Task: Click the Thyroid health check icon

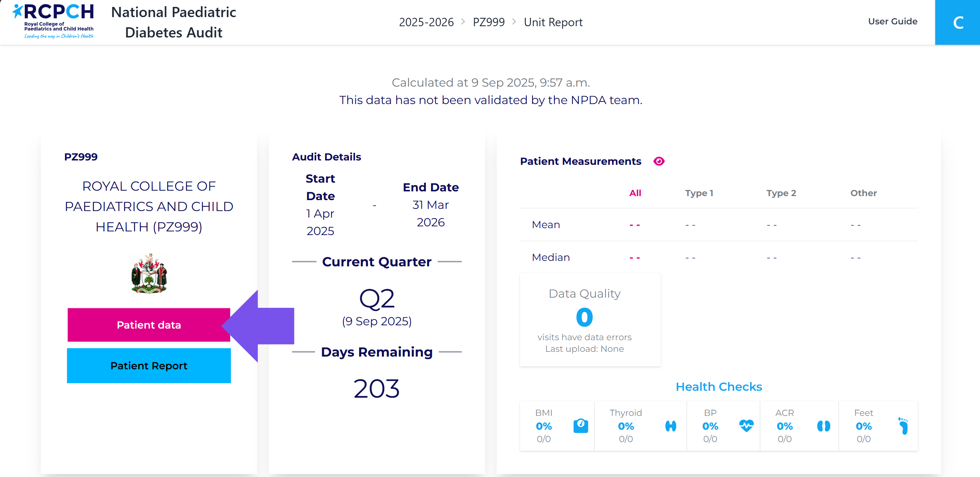Action: point(670,426)
